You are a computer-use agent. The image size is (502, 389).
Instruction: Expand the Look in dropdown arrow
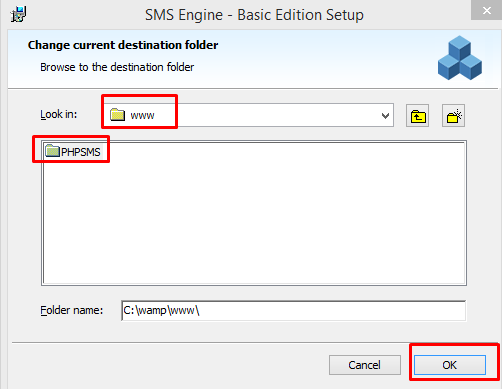(385, 116)
